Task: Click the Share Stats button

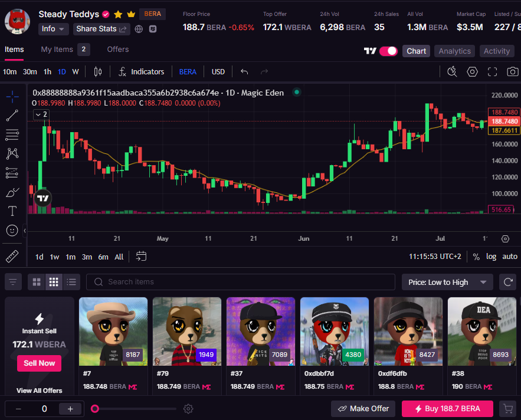Action: [101, 29]
